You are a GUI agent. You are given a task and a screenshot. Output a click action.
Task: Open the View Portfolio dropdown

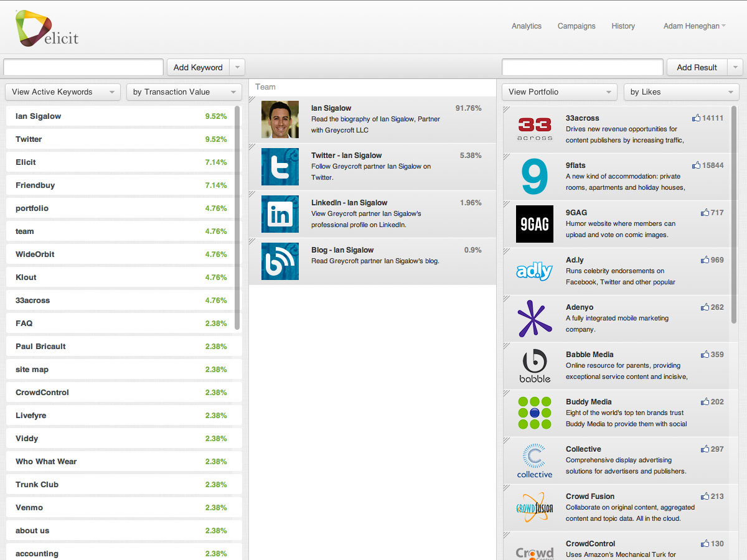pyautogui.click(x=560, y=92)
